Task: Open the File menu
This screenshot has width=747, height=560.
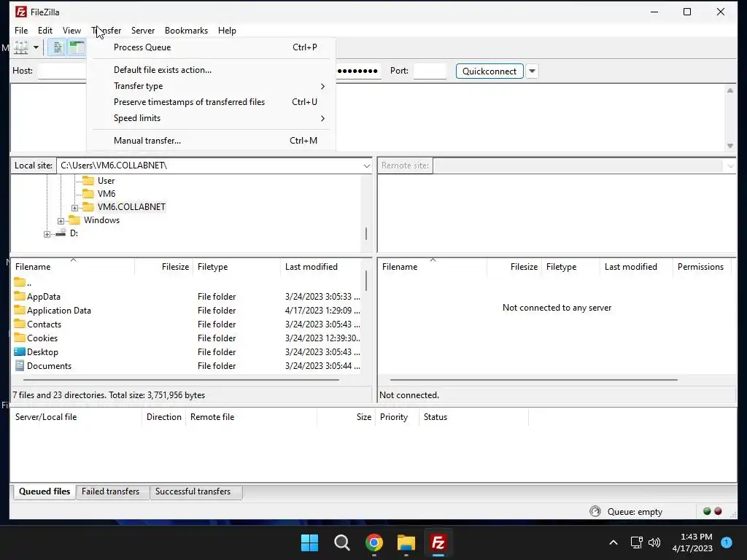Action: (x=21, y=31)
